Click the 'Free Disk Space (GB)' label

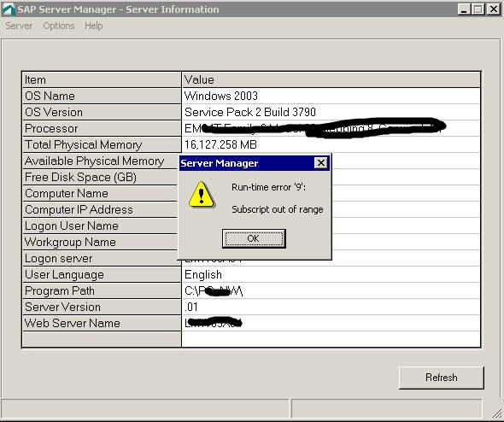point(100,177)
